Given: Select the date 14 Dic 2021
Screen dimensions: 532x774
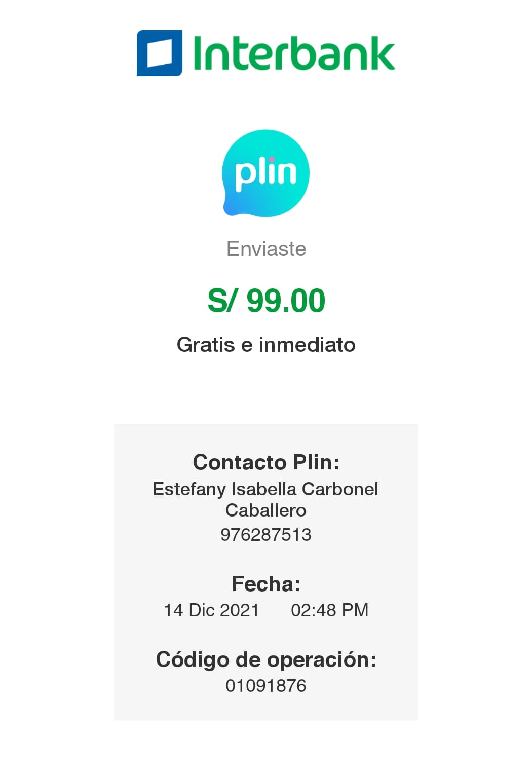Looking at the screenshot, I should [x=211, y=610].
